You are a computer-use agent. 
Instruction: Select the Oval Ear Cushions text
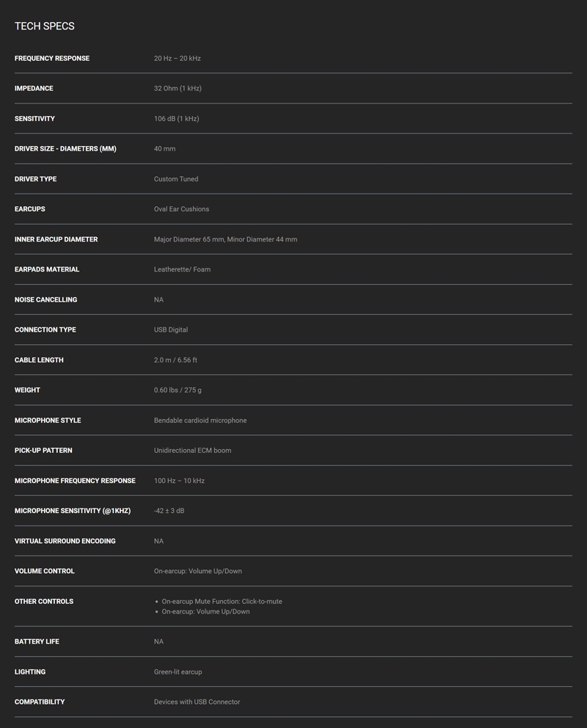click(x=181, y=209)
